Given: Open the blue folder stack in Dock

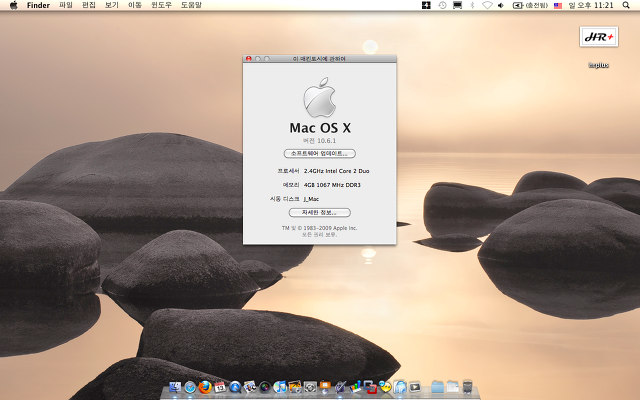Looking at the screenshot, I should coord(437,387).
